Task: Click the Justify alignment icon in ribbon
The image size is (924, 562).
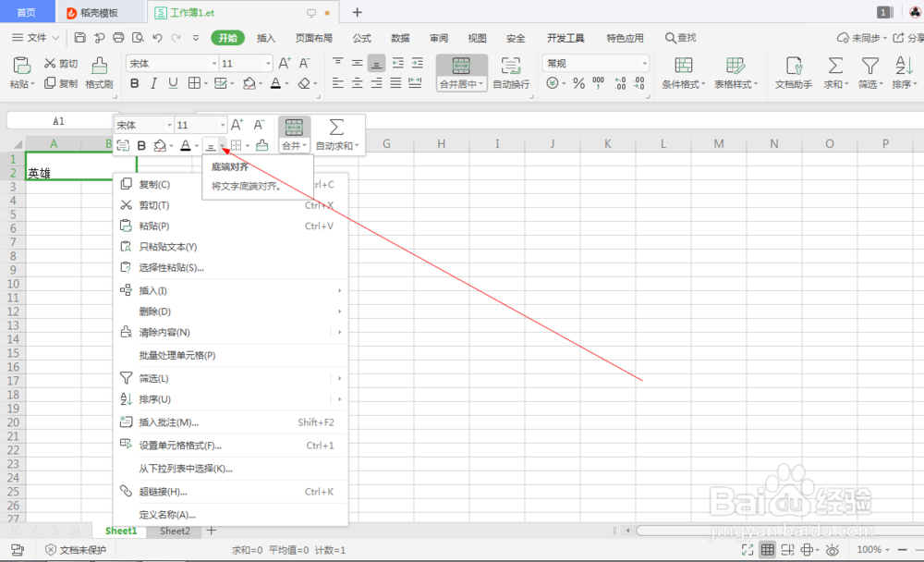Action: pyautogui.click(x=396, y=83)
